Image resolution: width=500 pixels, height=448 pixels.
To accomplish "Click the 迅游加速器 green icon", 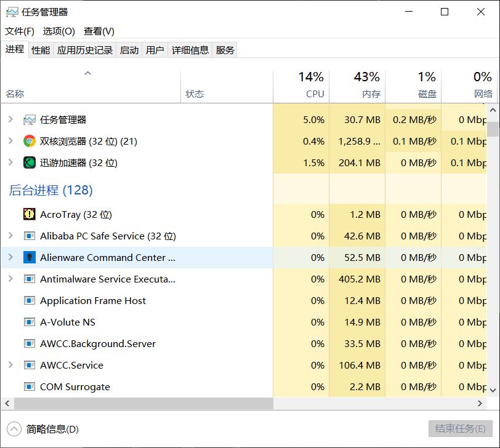I will 29,162.
